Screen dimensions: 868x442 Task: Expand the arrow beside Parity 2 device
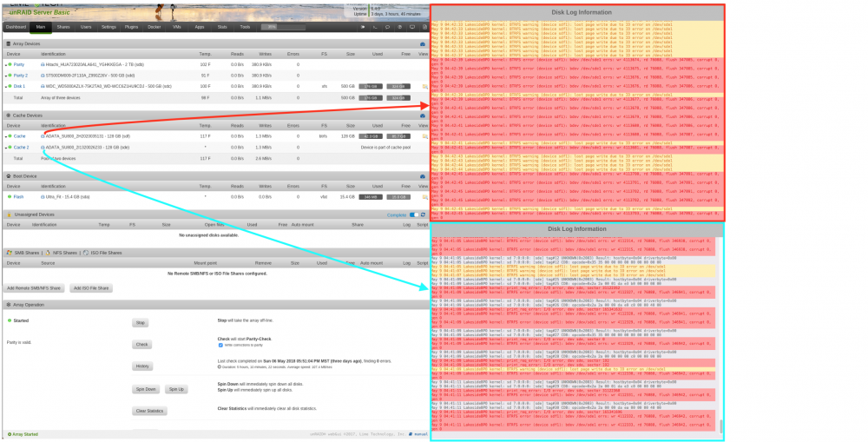point(6,76)
